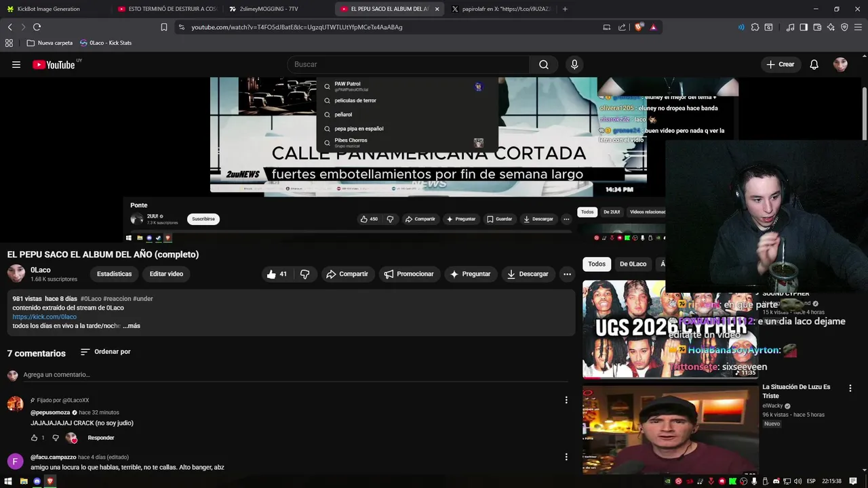
Task: Click the Editar video button
Action: [166, 274]
